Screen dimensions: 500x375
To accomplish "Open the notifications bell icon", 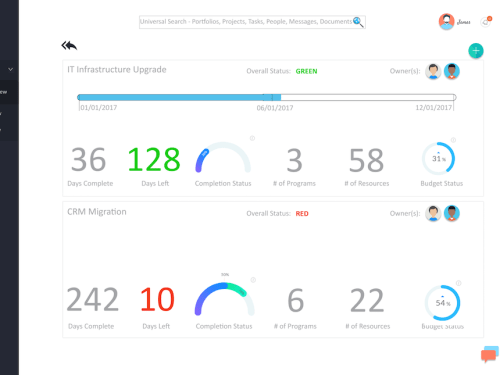I will pos(486,22).
